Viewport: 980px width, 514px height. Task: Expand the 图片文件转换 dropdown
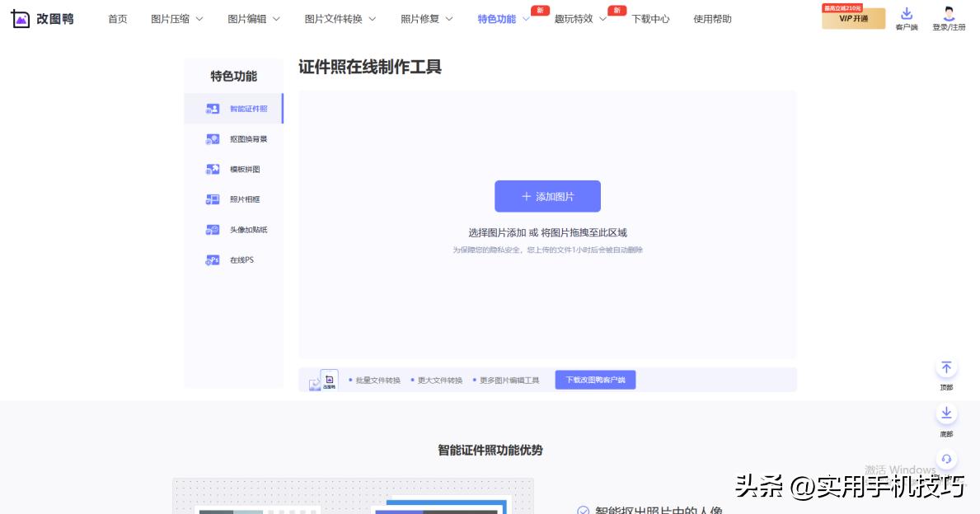coord(335,18)
